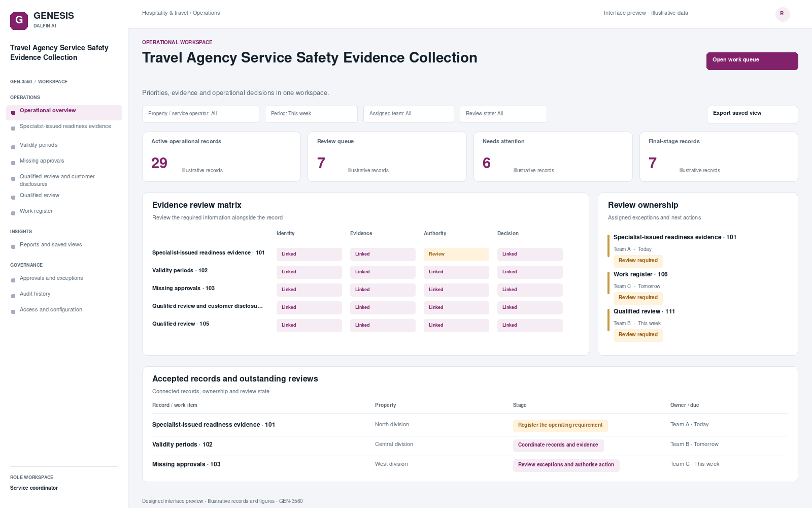Image resolution: width=812 pixels, height=508 pixels.
Task: Click the Open work queue button
Action: (x=752, y=61)
